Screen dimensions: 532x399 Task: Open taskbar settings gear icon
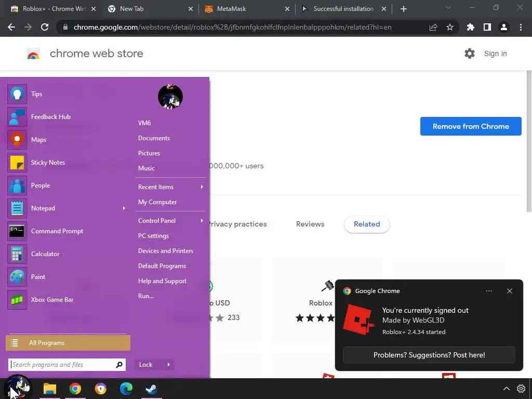point(521,389)
